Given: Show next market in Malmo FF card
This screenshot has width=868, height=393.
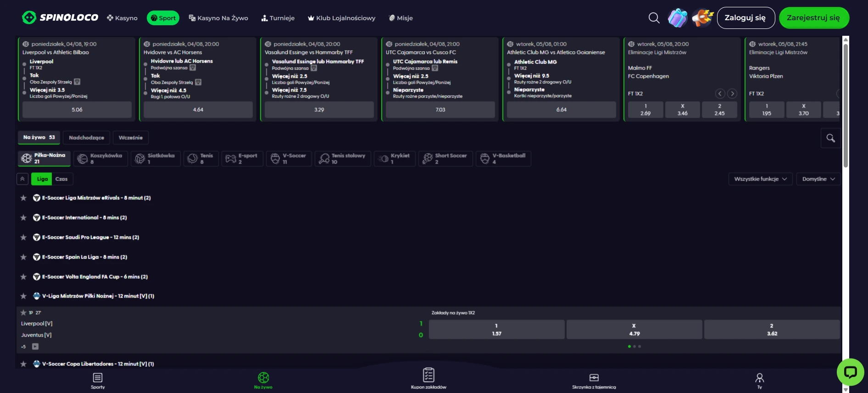Looking at the screenshot, I should click(x=732, y=94).
